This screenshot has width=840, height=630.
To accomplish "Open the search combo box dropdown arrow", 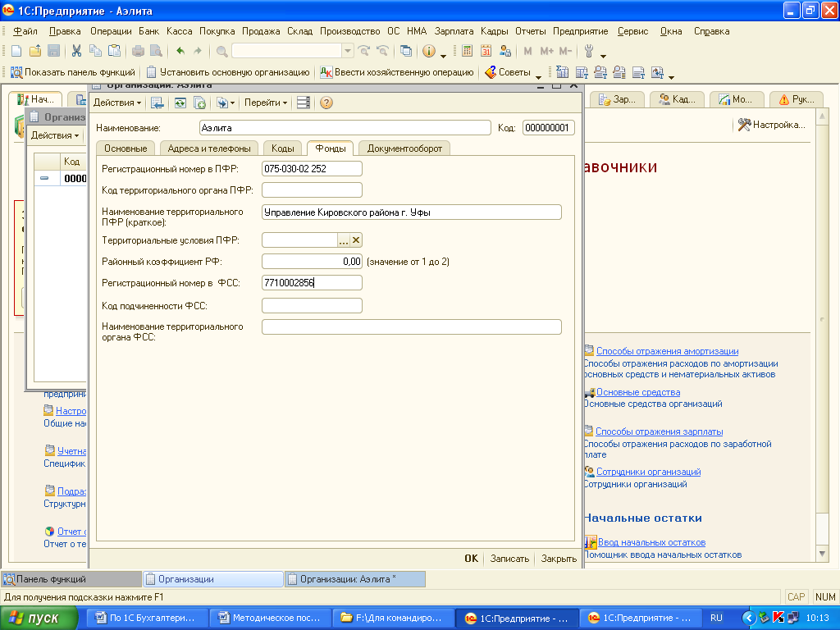I will [x=348, y=51].
